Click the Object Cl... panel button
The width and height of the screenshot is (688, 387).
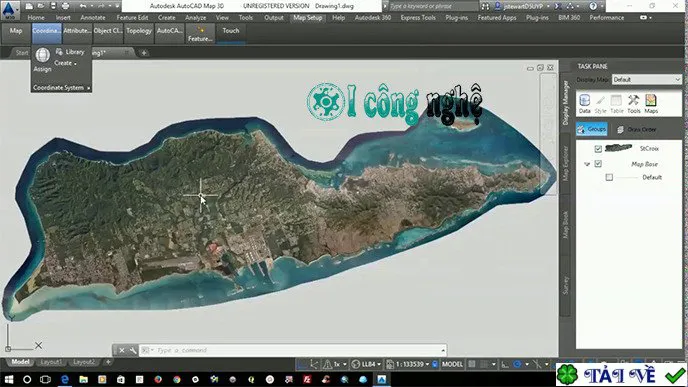[108, 33]
